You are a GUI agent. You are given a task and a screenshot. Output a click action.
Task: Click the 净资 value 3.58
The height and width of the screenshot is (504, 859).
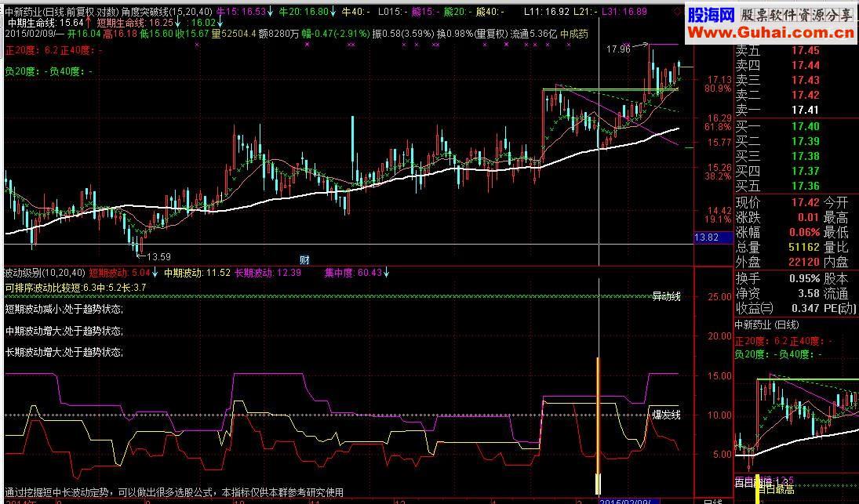tap(809, 293)
